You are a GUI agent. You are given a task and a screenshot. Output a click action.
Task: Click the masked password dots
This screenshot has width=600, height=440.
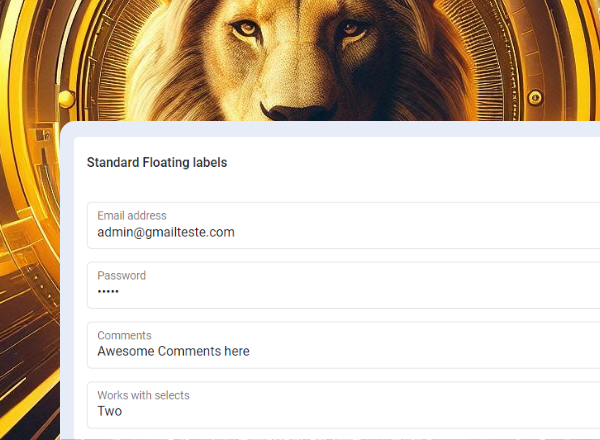click(108, 292)
